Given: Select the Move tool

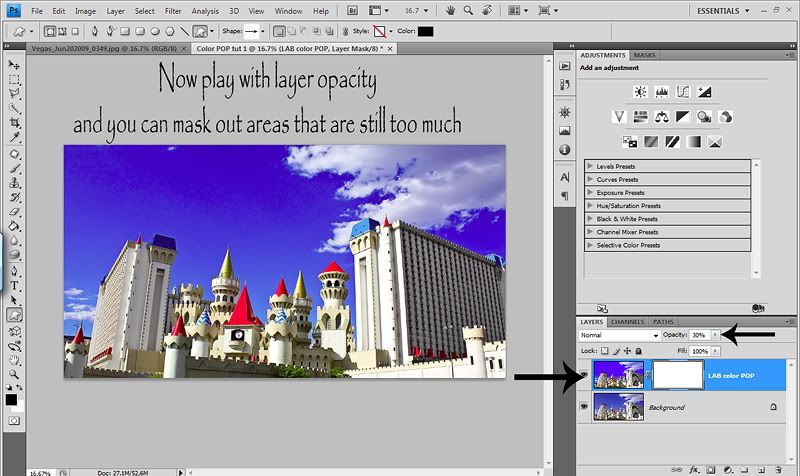Looking at the screenshot, I should (x=16, y=63).
